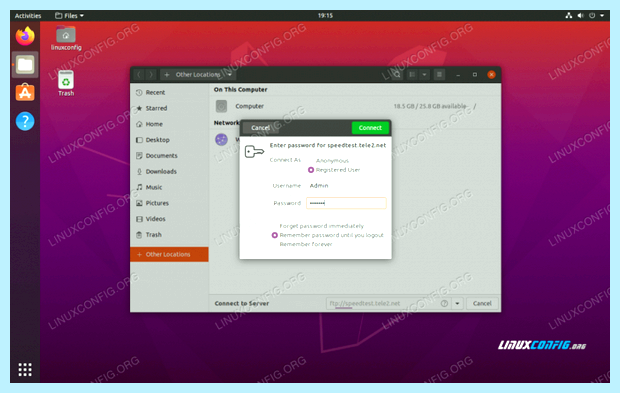
Task: Open the Activities overview
Action: coord(28,15)
